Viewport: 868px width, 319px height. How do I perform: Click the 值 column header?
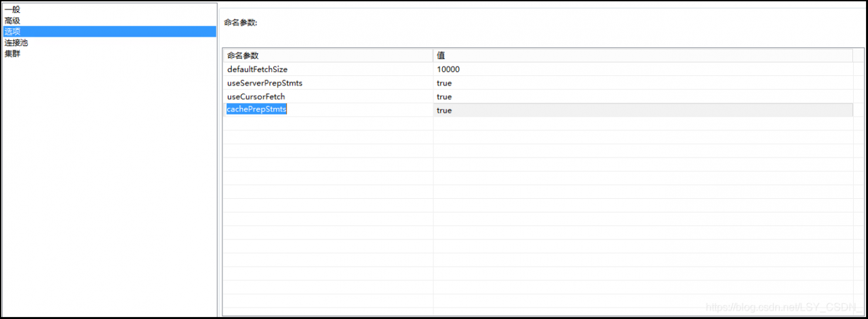coord(441,55)
